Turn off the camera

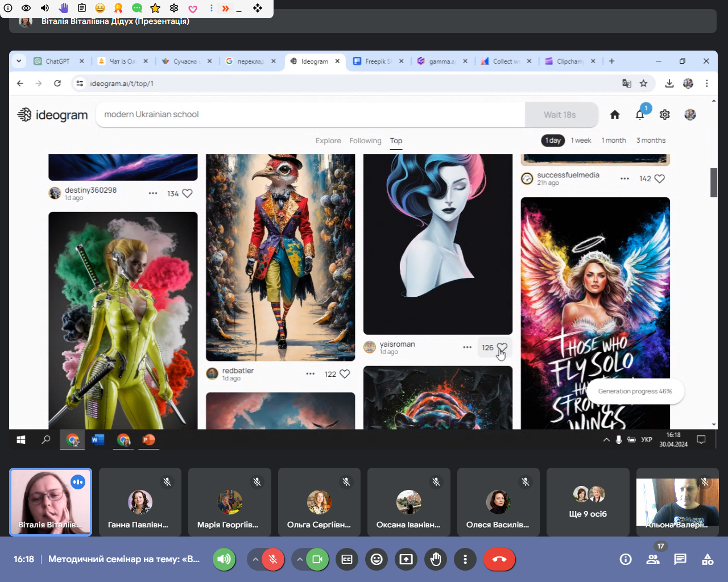(317, 559)
